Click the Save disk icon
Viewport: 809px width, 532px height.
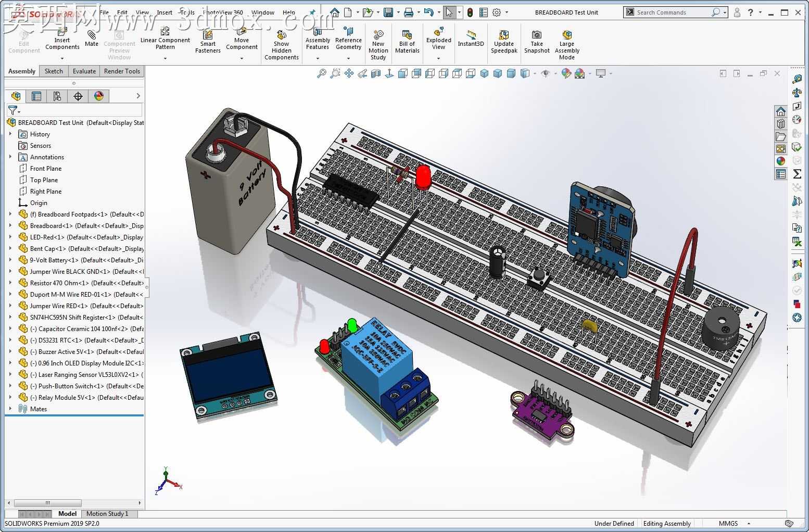point(388,12)
